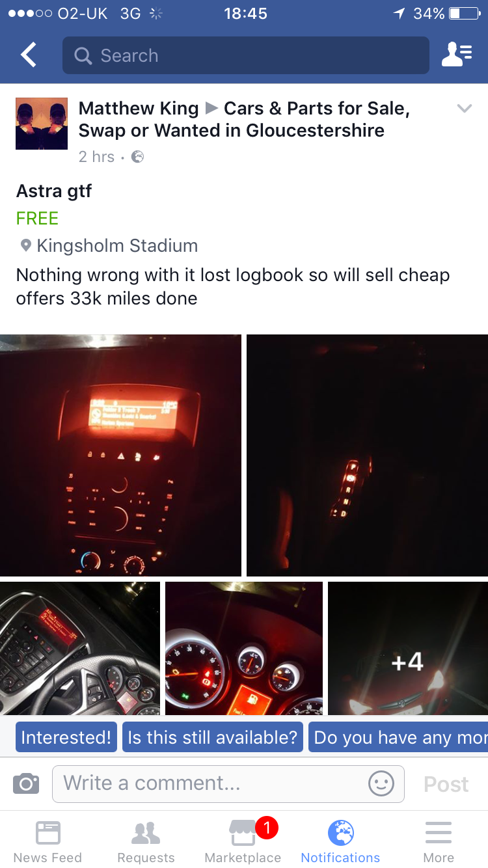
Task: Go to the Requests tab
Action: tap(146, 842)
